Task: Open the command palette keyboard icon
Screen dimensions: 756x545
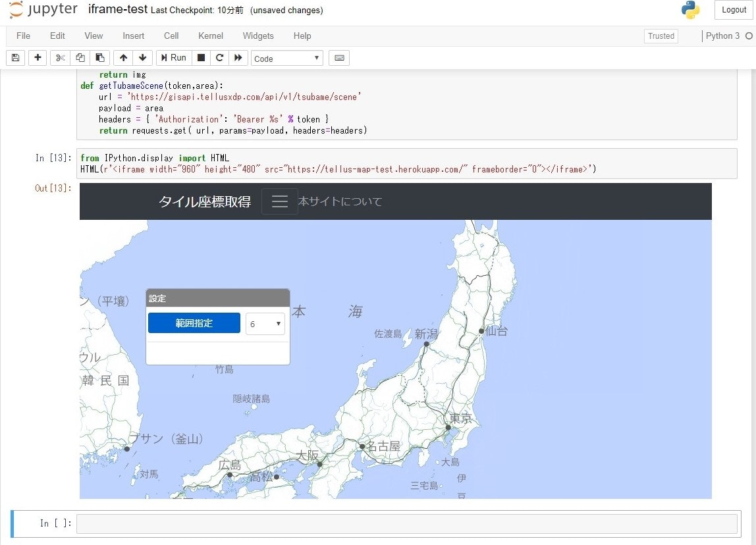Action: [339, 58]
